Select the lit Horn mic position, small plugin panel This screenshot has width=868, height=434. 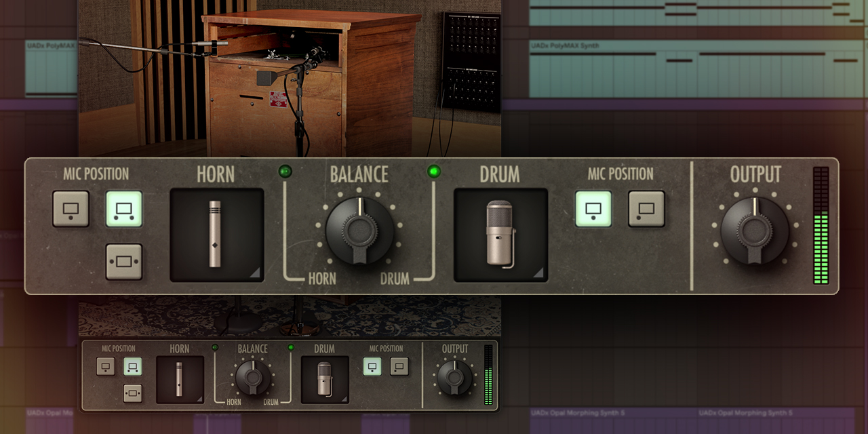[x=133, y=367]
